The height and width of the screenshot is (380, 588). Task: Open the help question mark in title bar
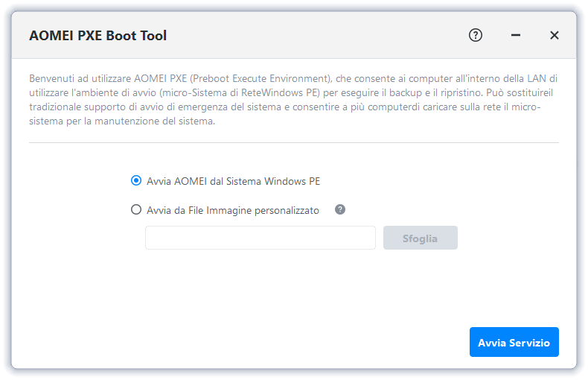[476, 35]
